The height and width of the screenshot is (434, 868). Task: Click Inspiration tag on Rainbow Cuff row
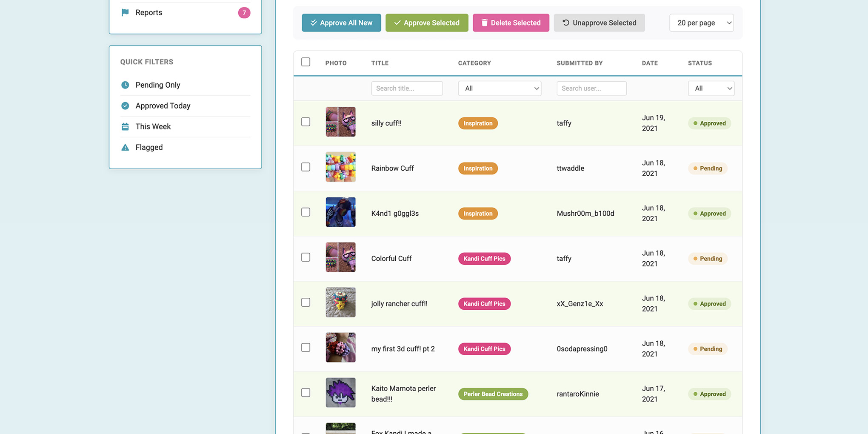[478, 168]
